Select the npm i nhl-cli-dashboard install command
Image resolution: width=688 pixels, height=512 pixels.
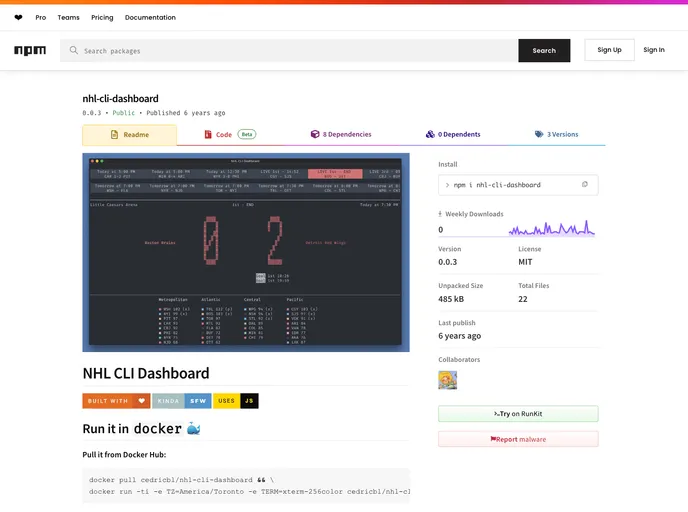(x=497, y=185)
